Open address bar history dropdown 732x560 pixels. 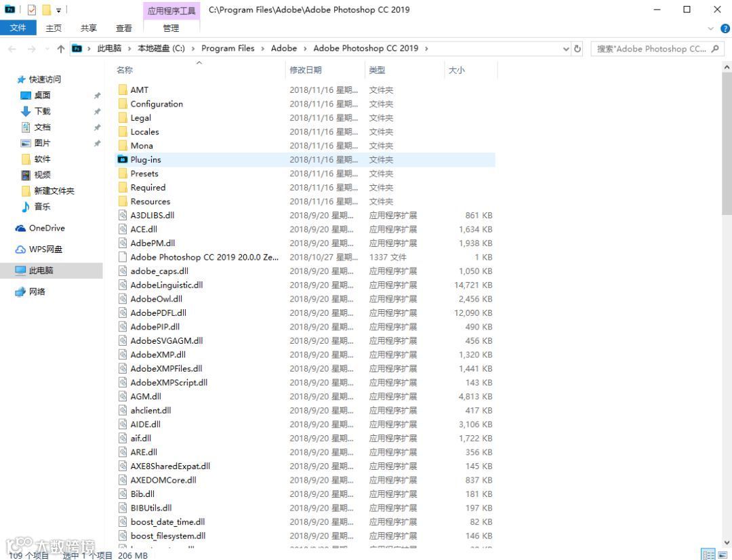pyautogui.click(x=566, y=49)
